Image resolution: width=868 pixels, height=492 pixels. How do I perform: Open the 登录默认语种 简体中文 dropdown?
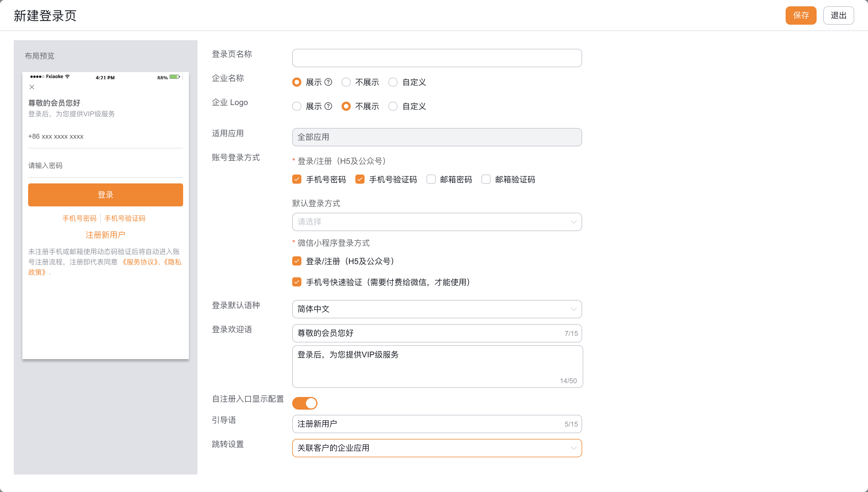coord(437,309)
